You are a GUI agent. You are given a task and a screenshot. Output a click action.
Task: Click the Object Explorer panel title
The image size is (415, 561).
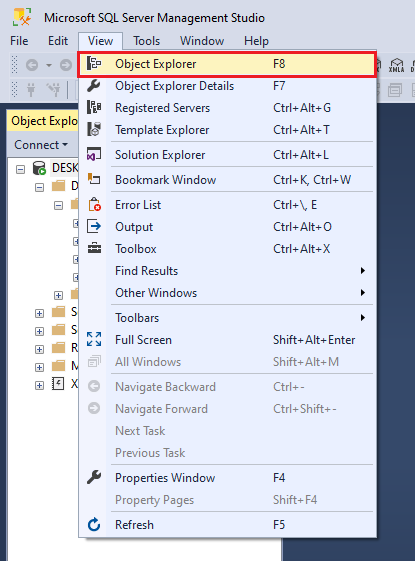(44, 121)
